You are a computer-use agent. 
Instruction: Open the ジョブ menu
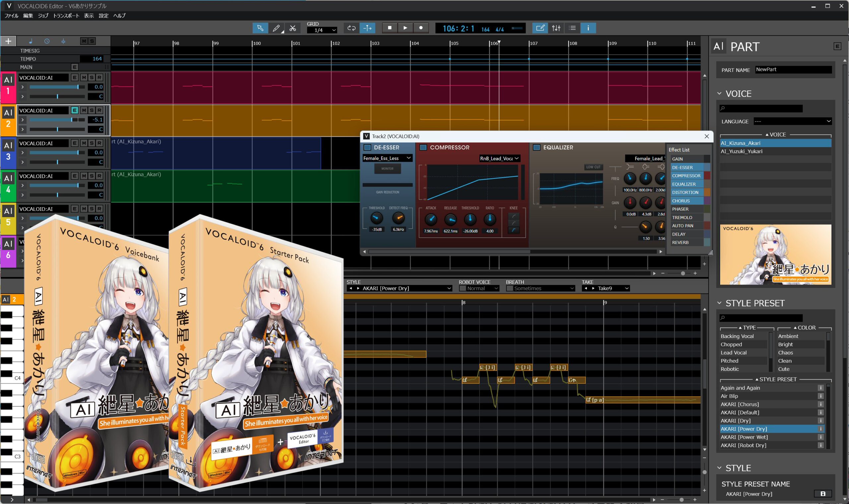click(x=43, y=16)
